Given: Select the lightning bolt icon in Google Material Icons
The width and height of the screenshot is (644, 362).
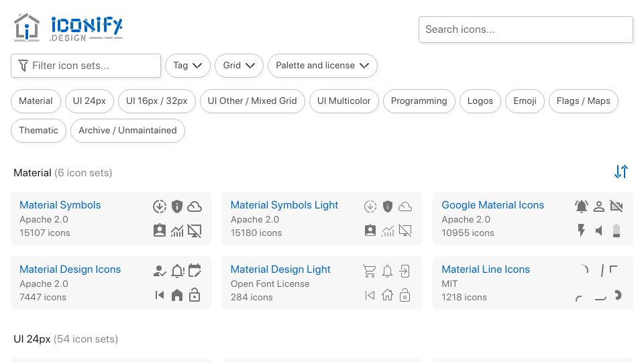Looking at the screenshot, I should [x=581, y=231].
